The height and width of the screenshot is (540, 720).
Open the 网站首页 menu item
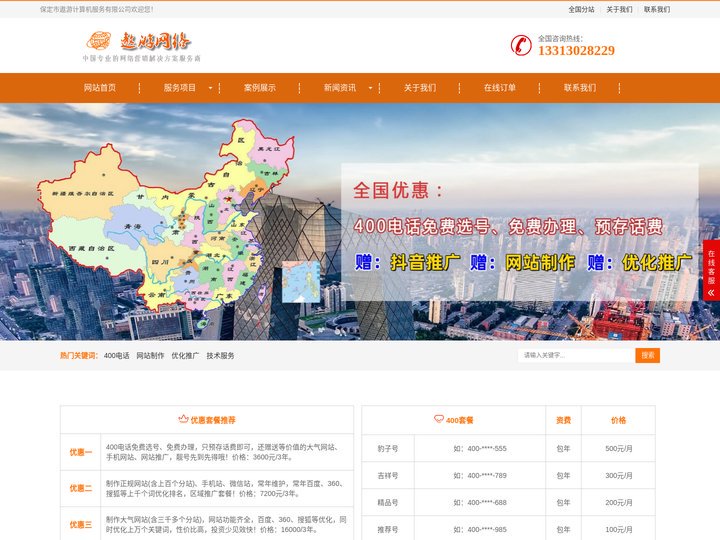tap(100, 88)
